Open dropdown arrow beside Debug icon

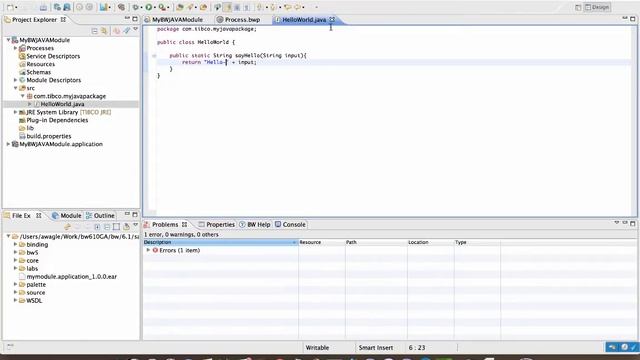click(141, 8)
